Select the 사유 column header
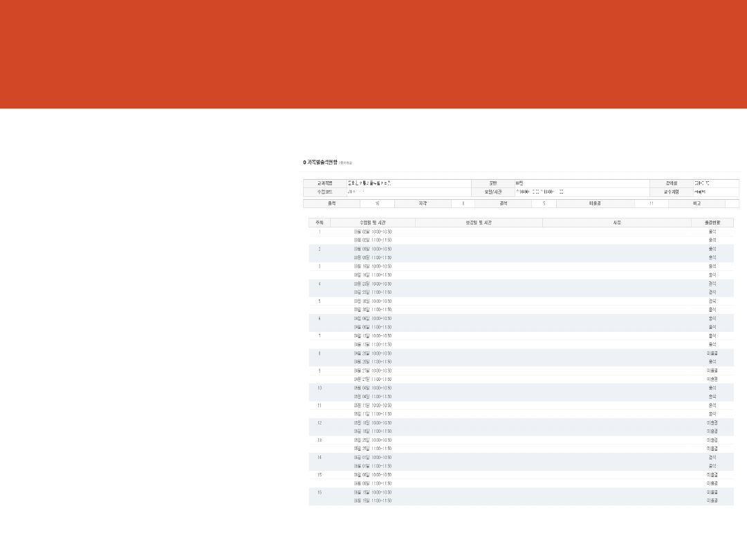The image size is (747, 560). click(x=617, y=223)
